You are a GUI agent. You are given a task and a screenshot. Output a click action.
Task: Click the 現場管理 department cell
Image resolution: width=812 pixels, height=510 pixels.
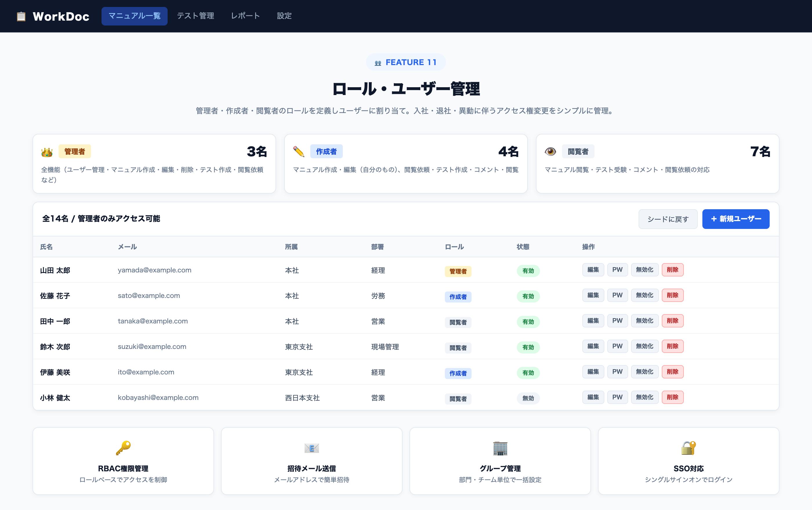click(385, 347)
